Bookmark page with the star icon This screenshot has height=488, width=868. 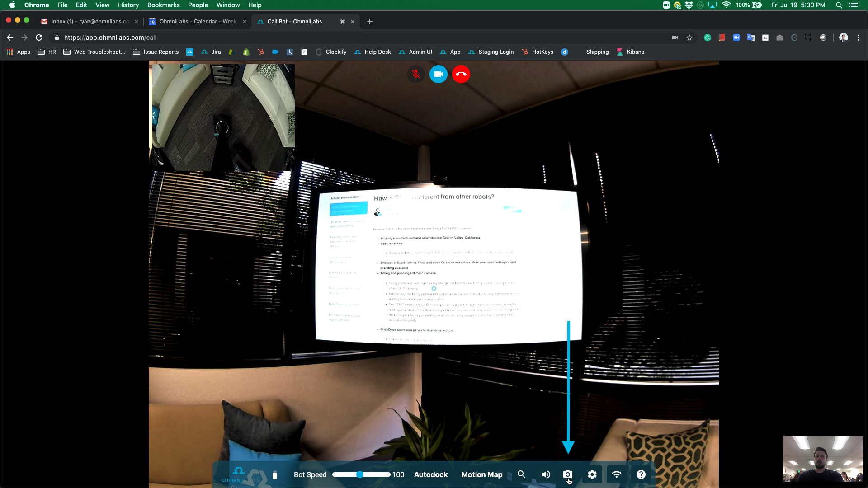click(x=689, y=38)
